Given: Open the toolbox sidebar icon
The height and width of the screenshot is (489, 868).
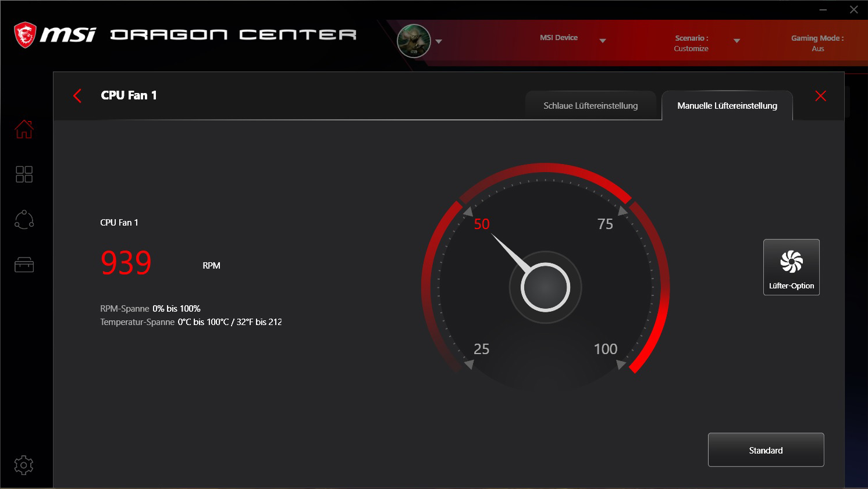Looking at the screenshot, I should (24, 265).
